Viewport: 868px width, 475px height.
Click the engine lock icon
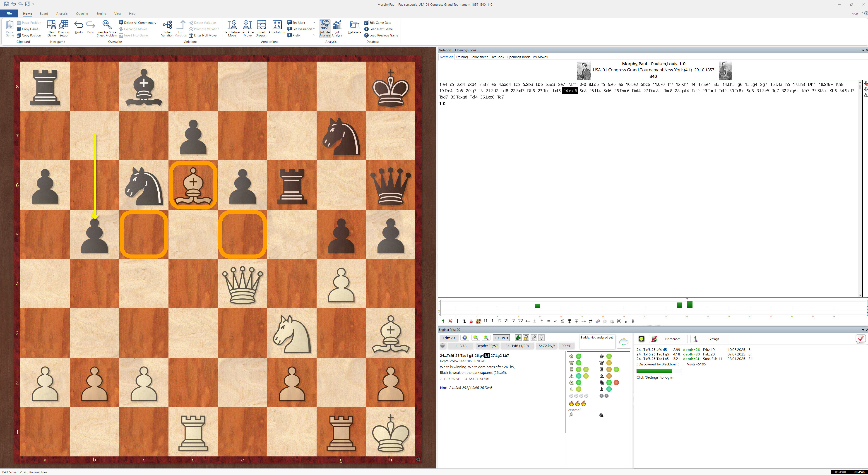click(x=526, y=338)
